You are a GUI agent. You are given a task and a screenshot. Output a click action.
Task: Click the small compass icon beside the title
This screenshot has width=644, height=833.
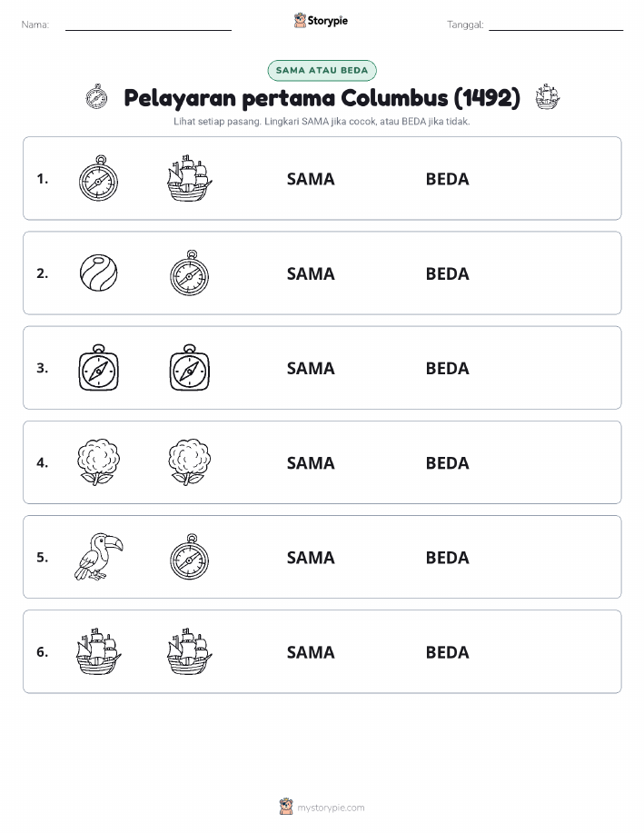point(96,96)
